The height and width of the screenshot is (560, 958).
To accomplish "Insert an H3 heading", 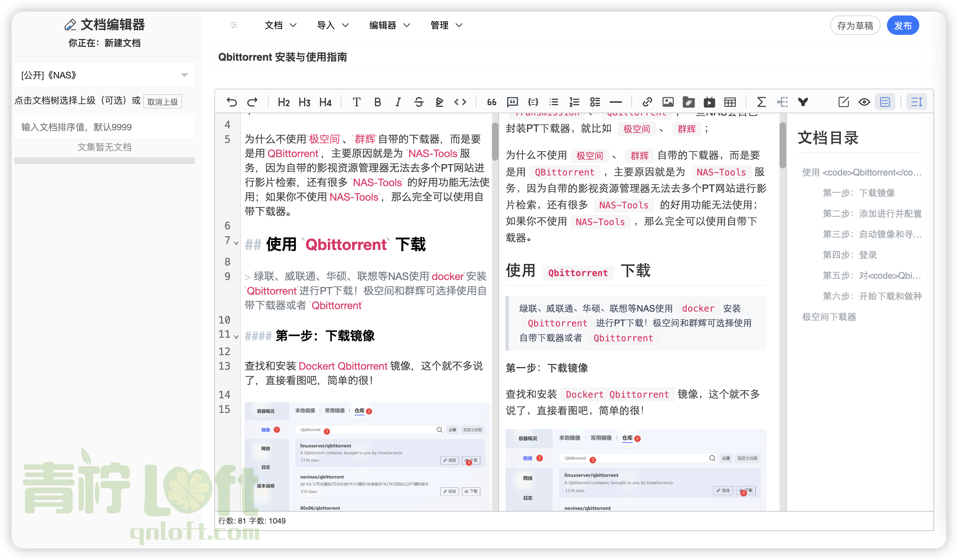I will point(304,102).
